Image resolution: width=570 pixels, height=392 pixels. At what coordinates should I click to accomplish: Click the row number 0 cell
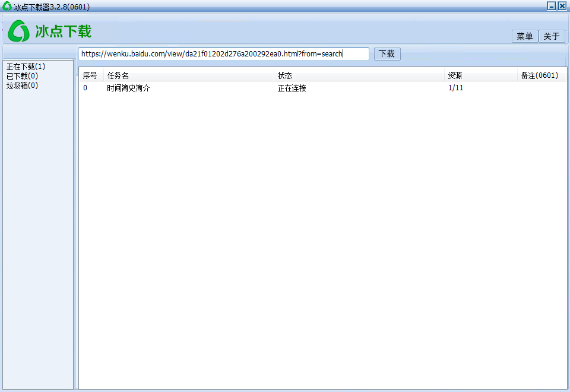point(85,88)
